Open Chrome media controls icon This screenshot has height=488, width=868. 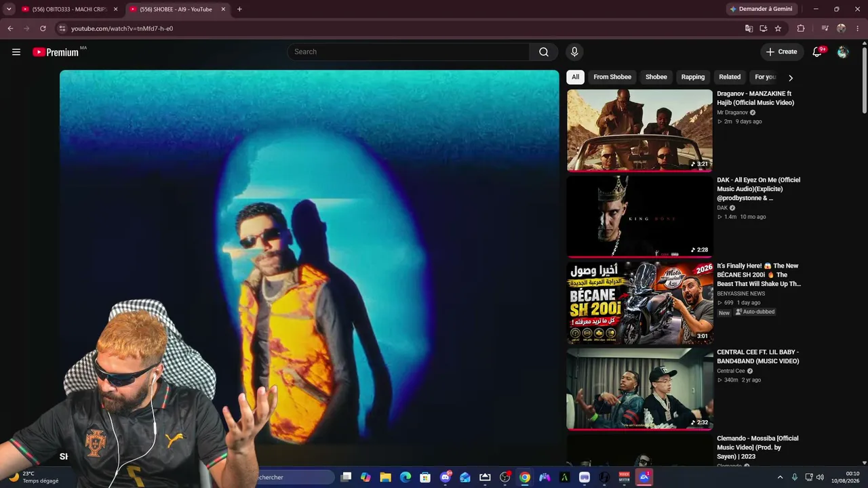[x=825, y=28]
